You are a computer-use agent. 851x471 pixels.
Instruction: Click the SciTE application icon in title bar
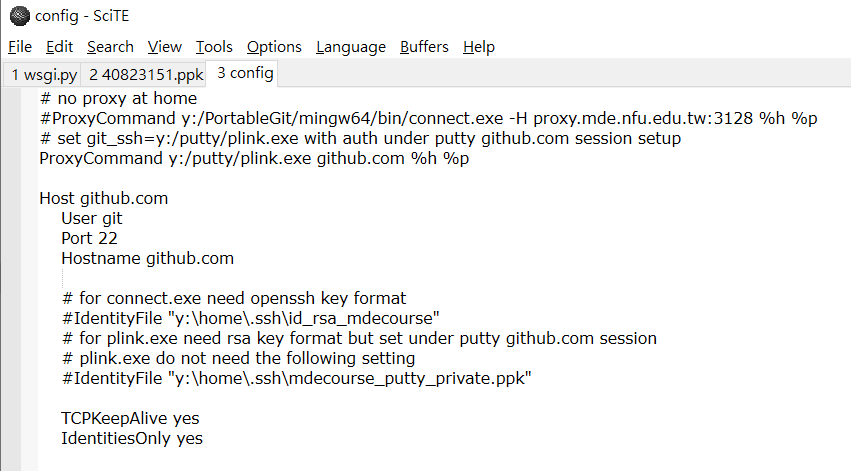(19, 15)
